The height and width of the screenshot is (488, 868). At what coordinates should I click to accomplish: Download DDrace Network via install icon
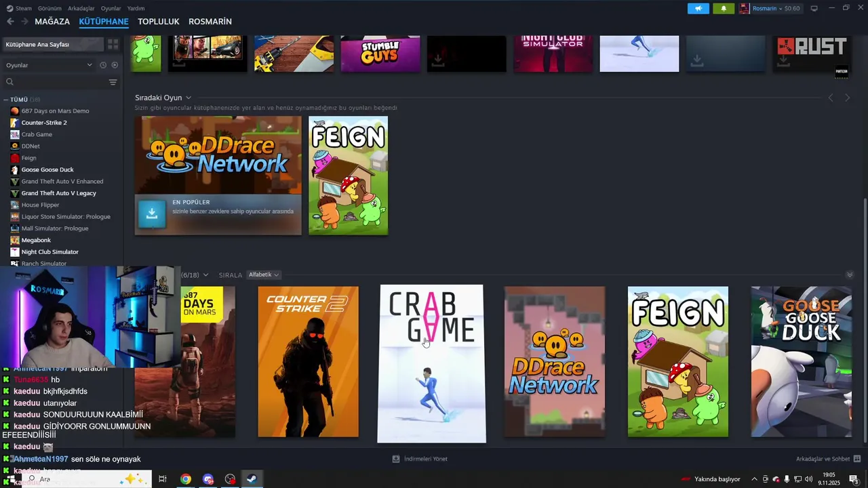pos(152,214)
